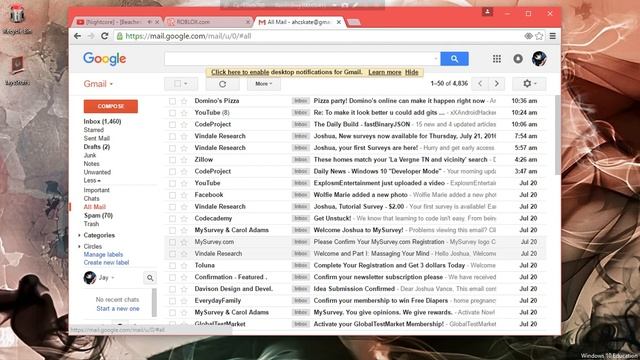
Task: Open the Gmail settings gear
Action: [529, 84]
